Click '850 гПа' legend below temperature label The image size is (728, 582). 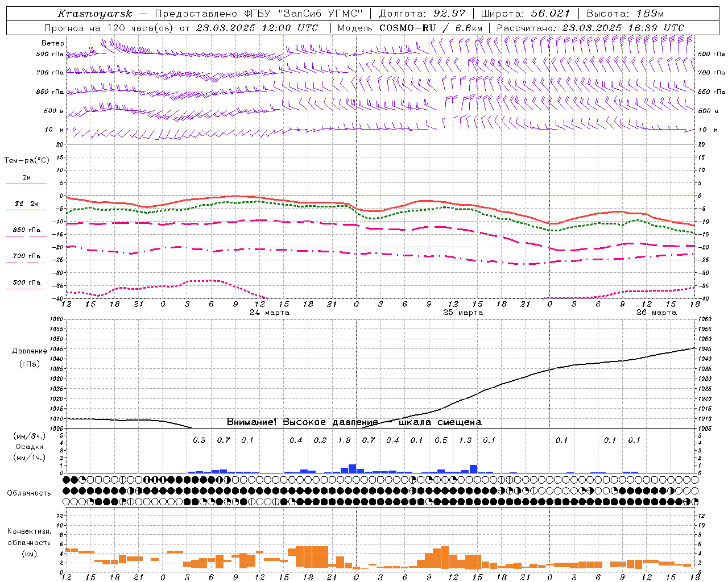(26, 230)
